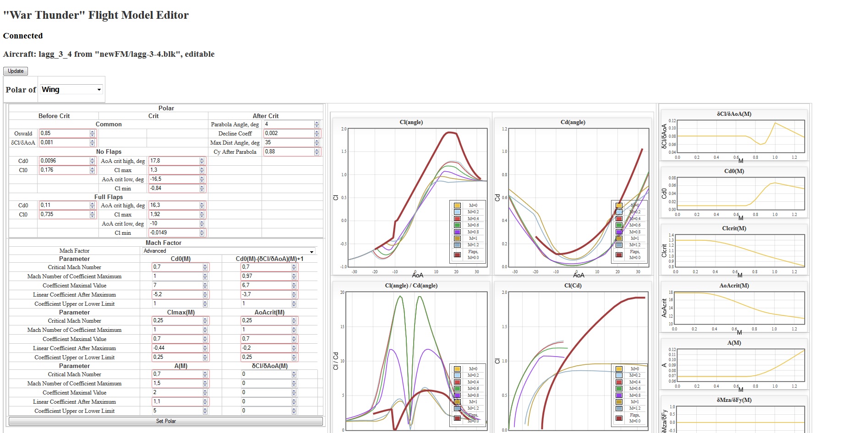Focus the δCl/δAoA input field
This screenshot has height=433, width=868.
[x=64, y=142]
